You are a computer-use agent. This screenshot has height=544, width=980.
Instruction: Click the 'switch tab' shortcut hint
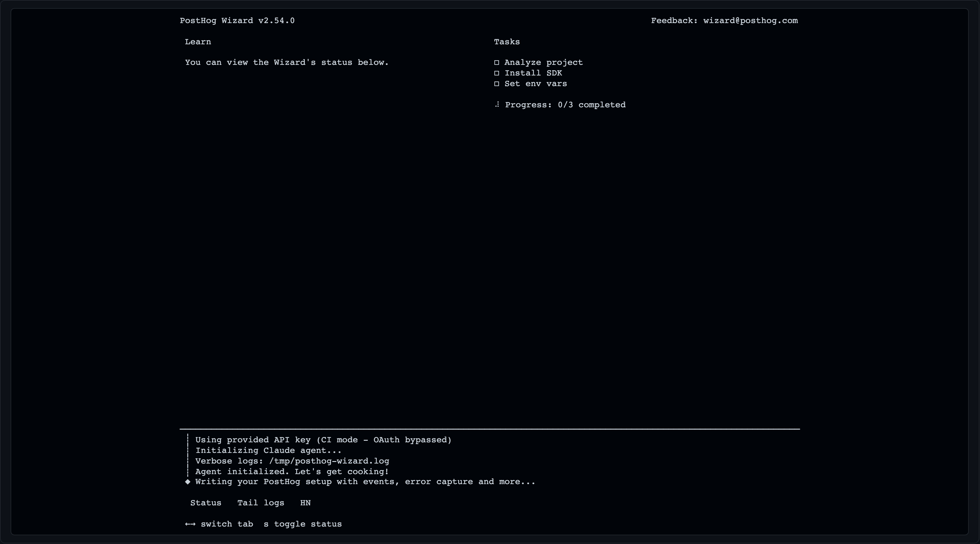227,524
